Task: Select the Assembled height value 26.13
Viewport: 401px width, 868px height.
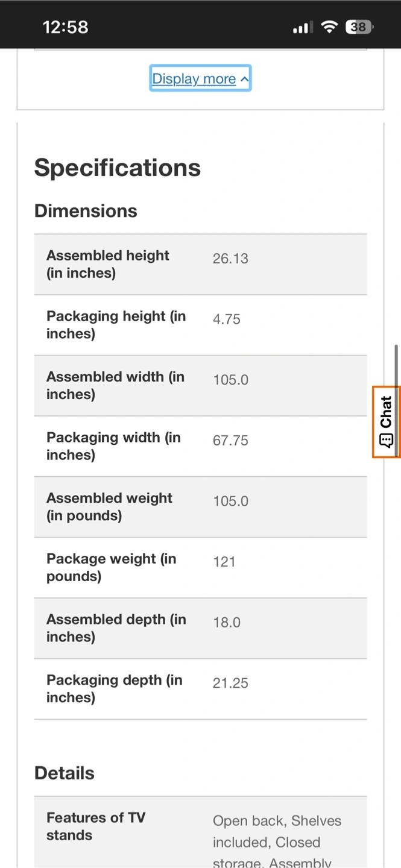Action: tap(230, 259)
